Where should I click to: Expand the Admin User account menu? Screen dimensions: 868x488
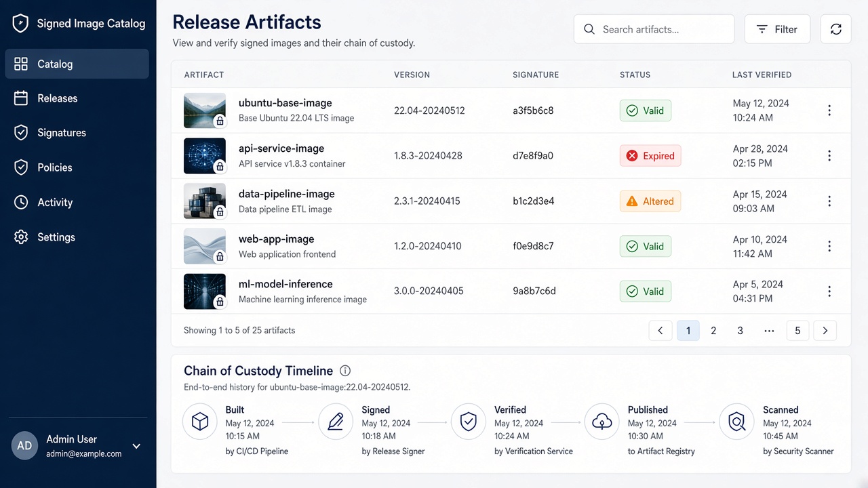[136, 446]
